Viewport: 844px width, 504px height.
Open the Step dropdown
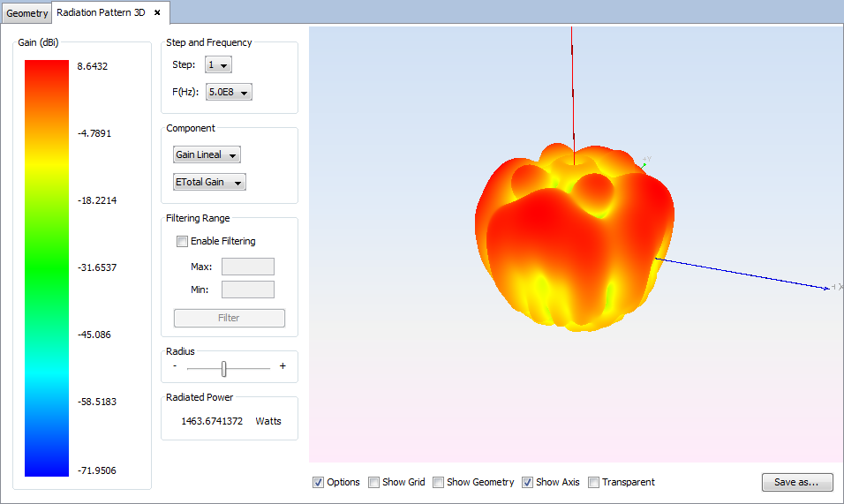point(218,65)
